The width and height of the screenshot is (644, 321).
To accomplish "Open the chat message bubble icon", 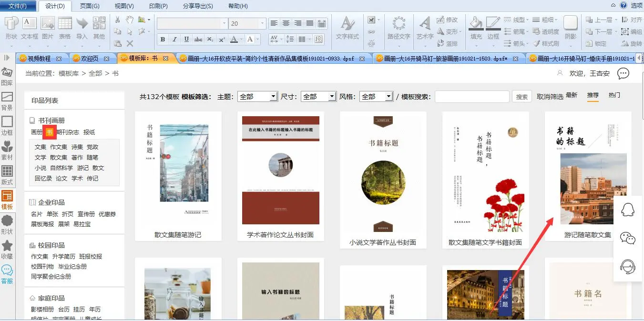I will point(623,73).
